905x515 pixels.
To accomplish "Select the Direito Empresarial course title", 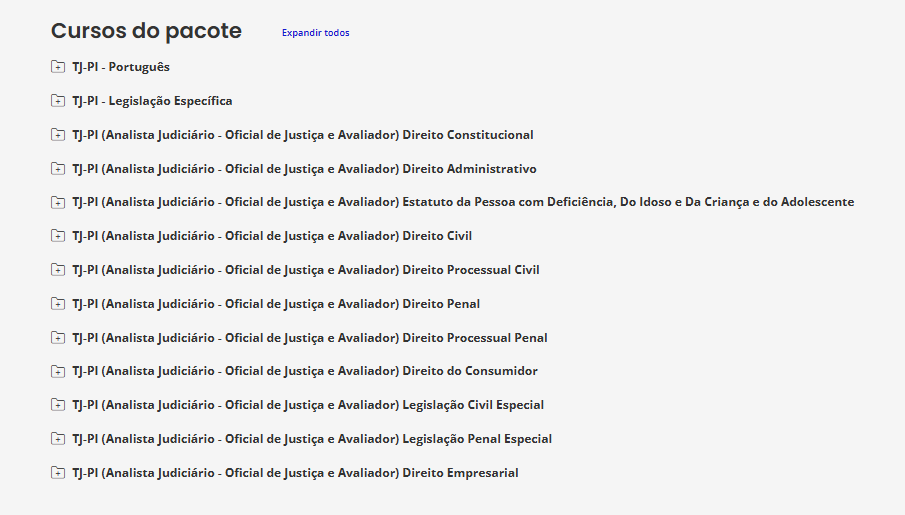I will click(295, 473).
